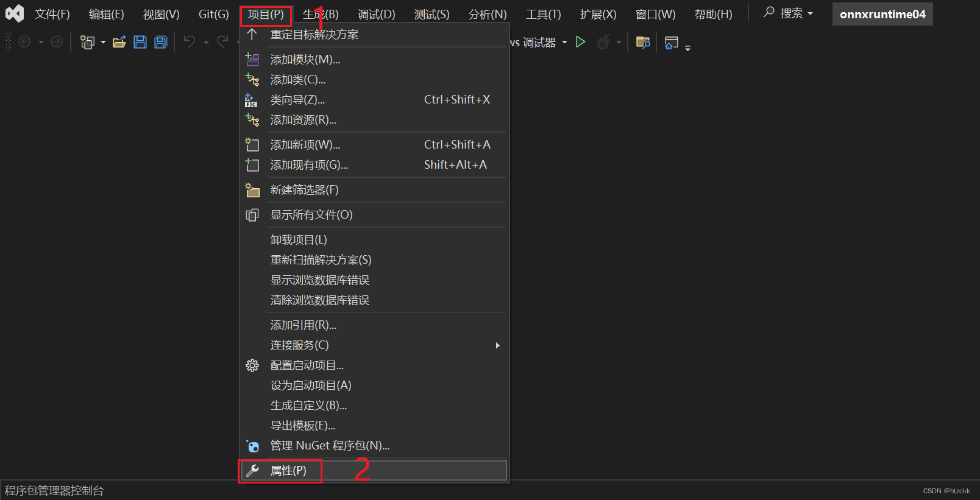
Task: Select 生成自定义(B)... menu entry
Action: pyautogui.click(x=374, y=406)
